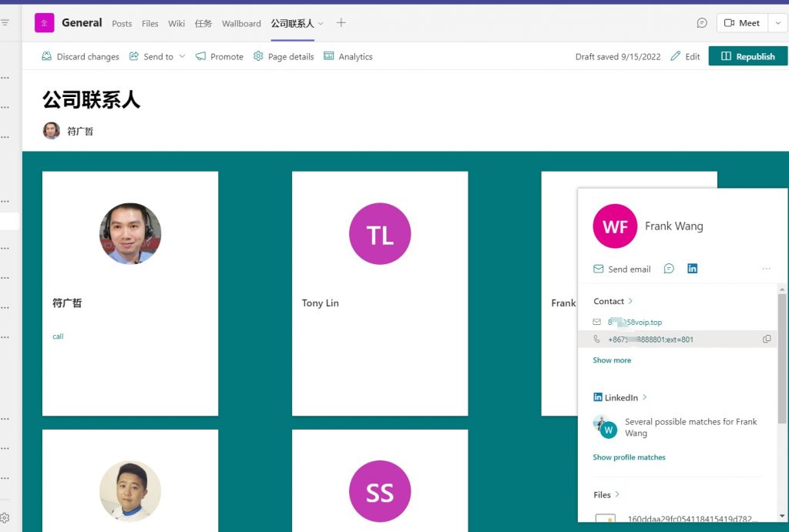Open Analytics in the toolbar
This screenshot has height=532, width=789.
[x=348, y=56]
